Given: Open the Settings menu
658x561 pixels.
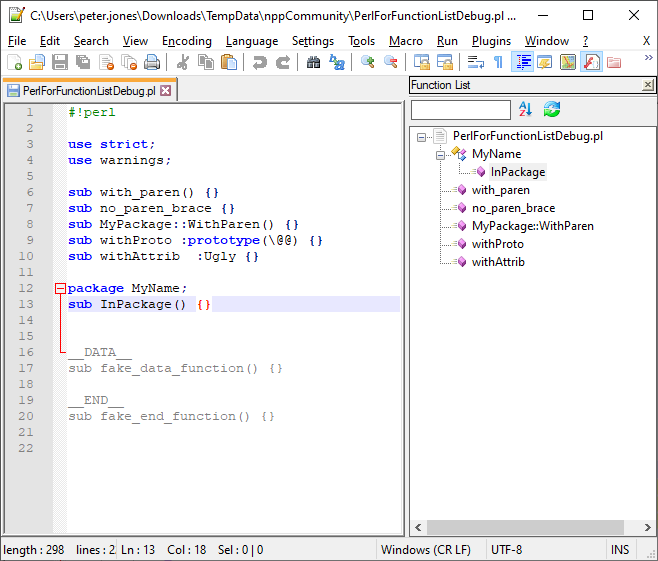Looking at the screenshot, I should point(313,41).
